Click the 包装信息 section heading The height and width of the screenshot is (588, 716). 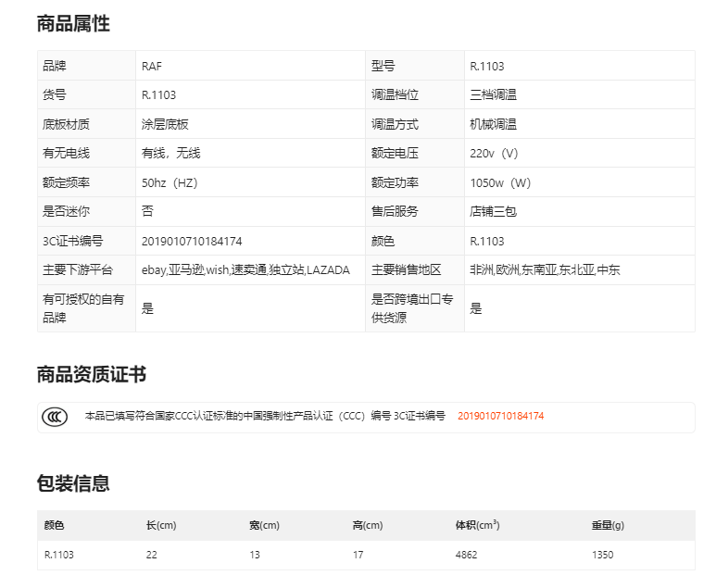[x=73, y=483]
